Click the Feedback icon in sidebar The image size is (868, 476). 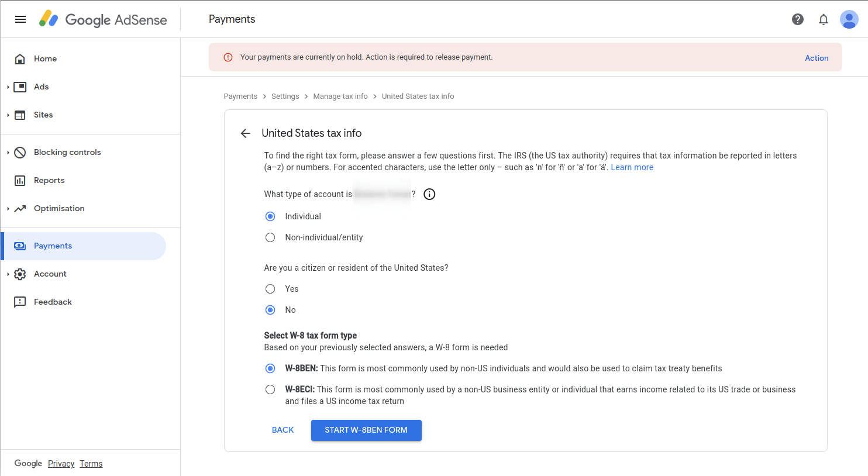click(20, 302)
